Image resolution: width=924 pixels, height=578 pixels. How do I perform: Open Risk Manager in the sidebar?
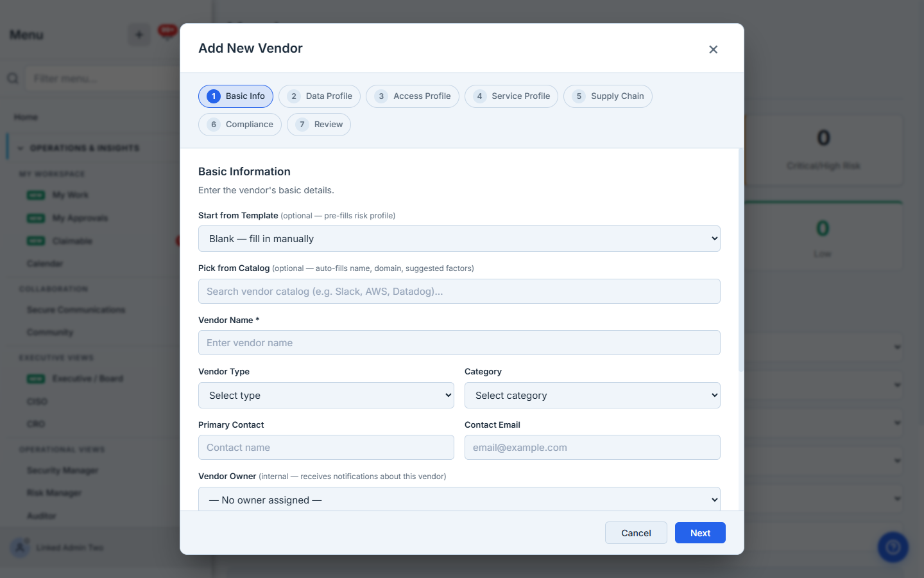tap(54, 493)
